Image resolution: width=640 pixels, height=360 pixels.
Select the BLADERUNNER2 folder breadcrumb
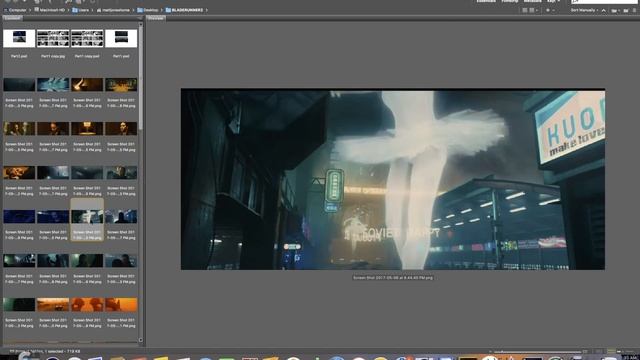(184, 10)
